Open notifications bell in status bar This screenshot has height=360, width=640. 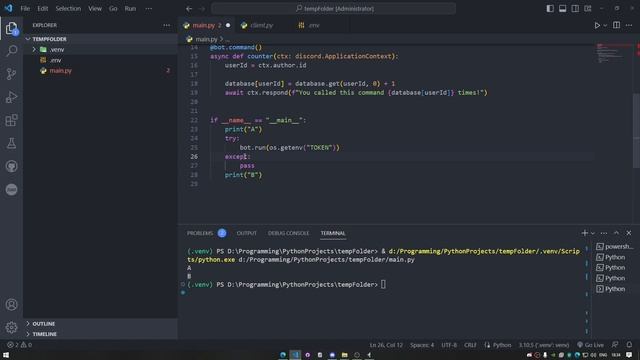[x=629, y=345]
